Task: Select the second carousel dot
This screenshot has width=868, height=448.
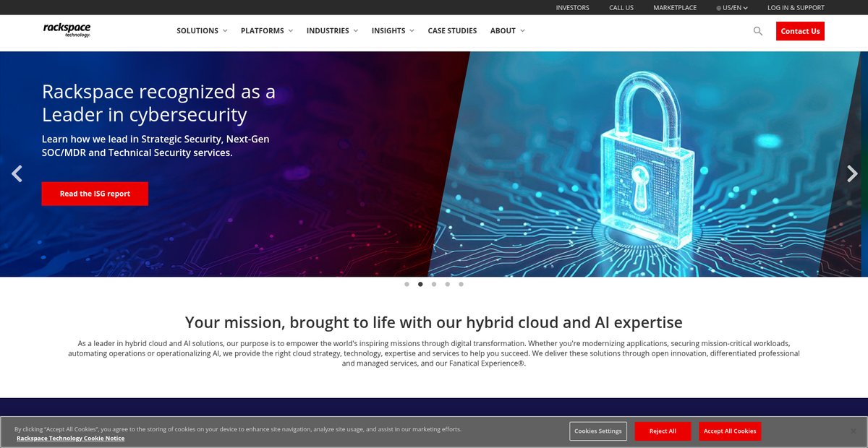Action: pos(420,284)
